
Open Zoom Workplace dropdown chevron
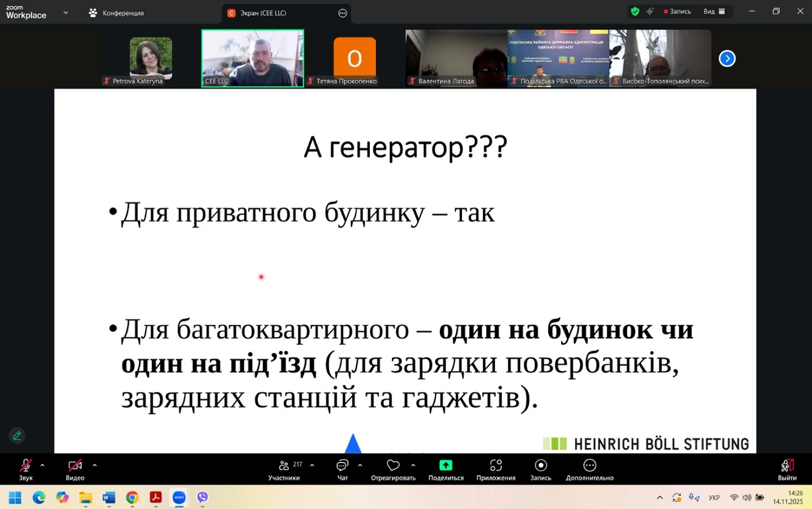tap(66, 13)
